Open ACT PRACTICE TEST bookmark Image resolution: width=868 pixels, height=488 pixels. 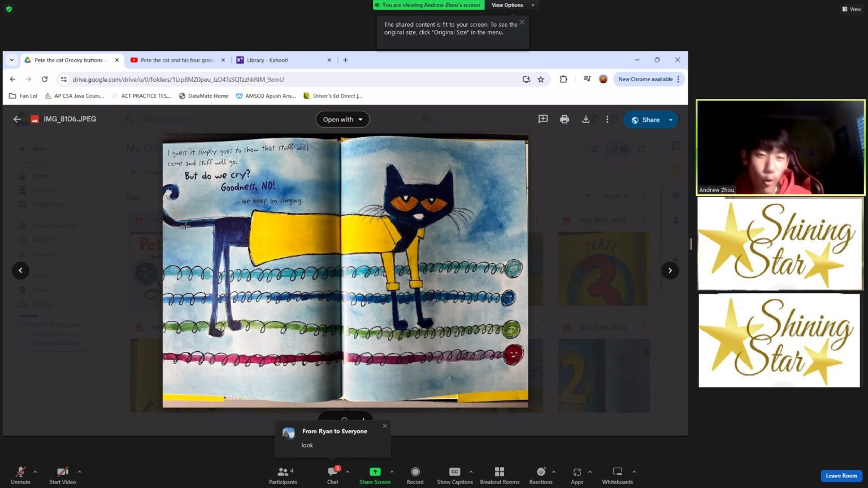click(x=141, y=96)
